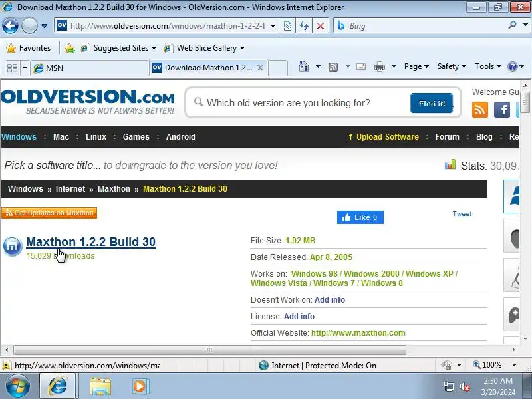Open Windows Explorer from the taskbar
This screenshot has width=532, height=399.
tap(100, 386)
